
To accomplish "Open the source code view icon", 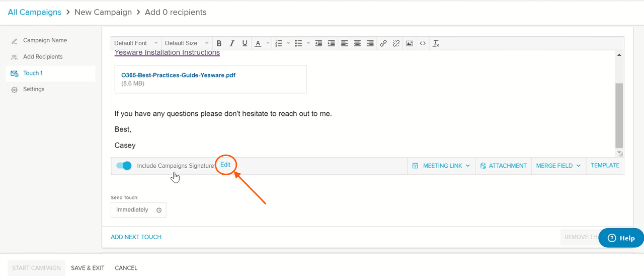I will click(x=423, y=43).
